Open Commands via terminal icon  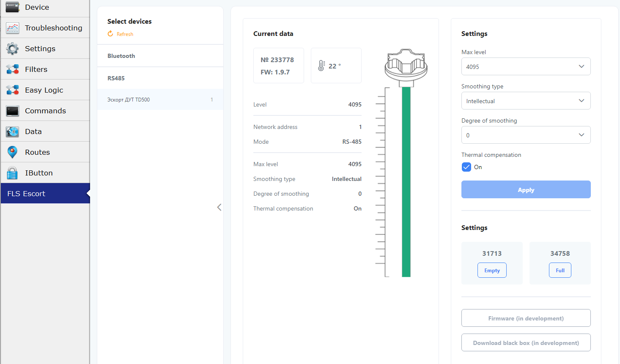coord(12,111)
